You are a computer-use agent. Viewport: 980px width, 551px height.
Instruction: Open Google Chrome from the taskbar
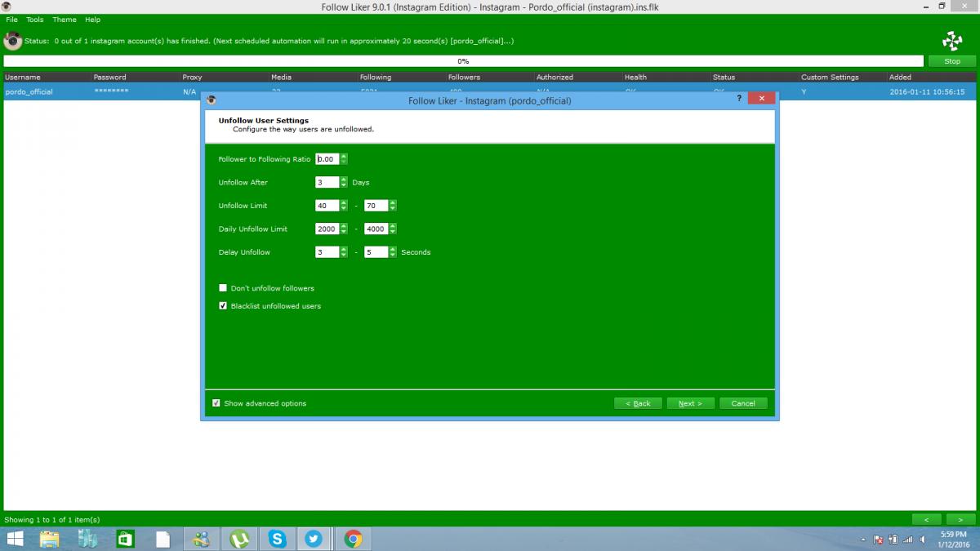tap(353, 539)
